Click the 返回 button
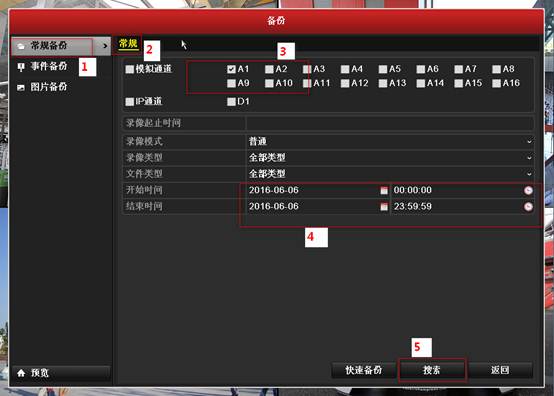The image size is (554, 396). coord(500,370)
